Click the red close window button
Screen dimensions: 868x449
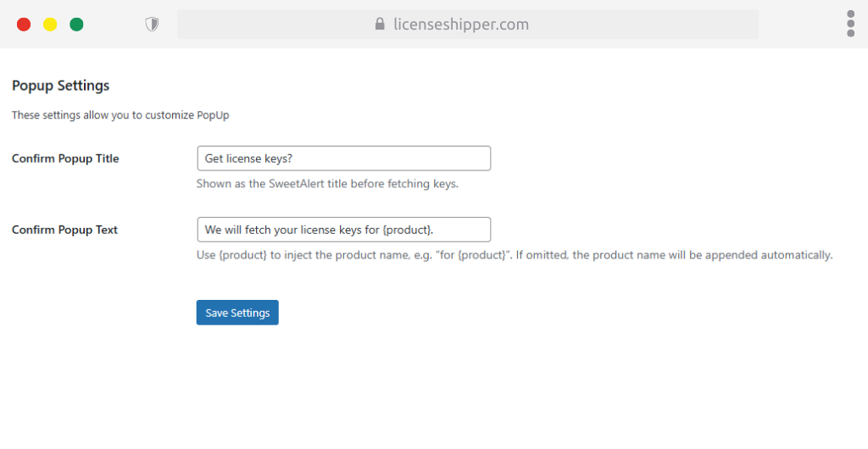click(24, 25)
